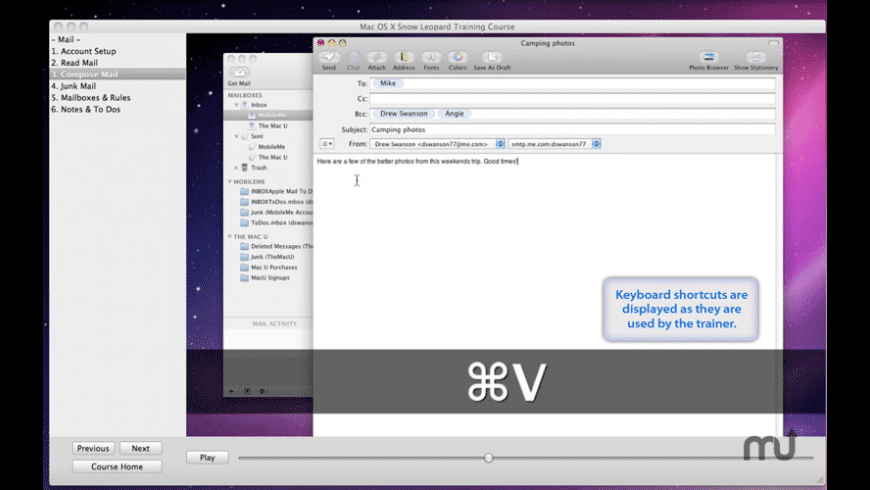Click the Play button
The width and height of the screenshot is (870, 490).
[208, 458]
